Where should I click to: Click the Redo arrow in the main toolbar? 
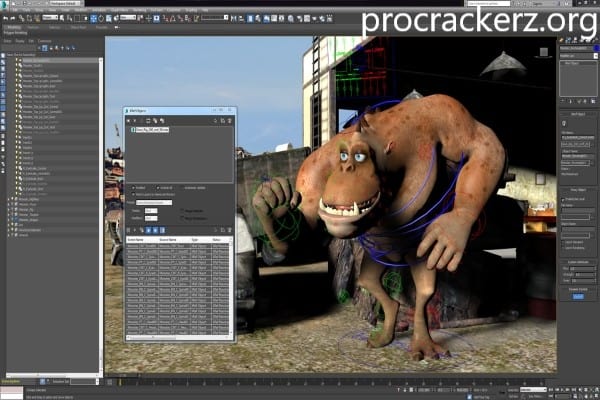(x=13, y=18)
